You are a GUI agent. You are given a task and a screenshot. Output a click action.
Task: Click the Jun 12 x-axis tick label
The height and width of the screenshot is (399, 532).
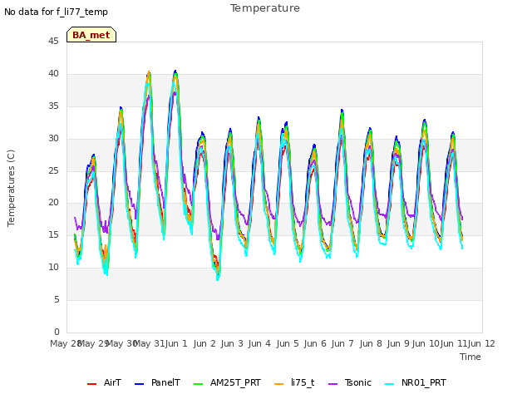pos(481,343)
